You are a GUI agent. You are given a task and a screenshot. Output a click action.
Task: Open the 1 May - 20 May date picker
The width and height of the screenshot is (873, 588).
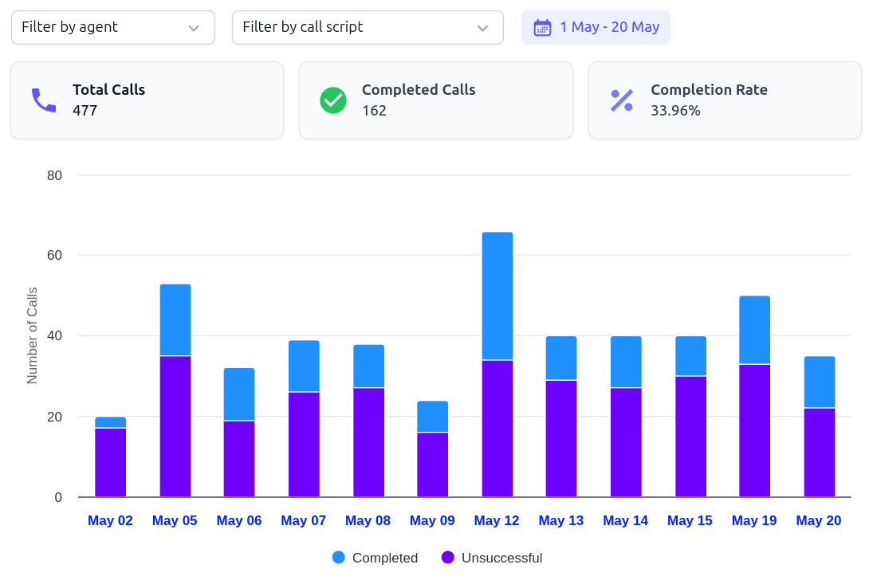(596, 27)
